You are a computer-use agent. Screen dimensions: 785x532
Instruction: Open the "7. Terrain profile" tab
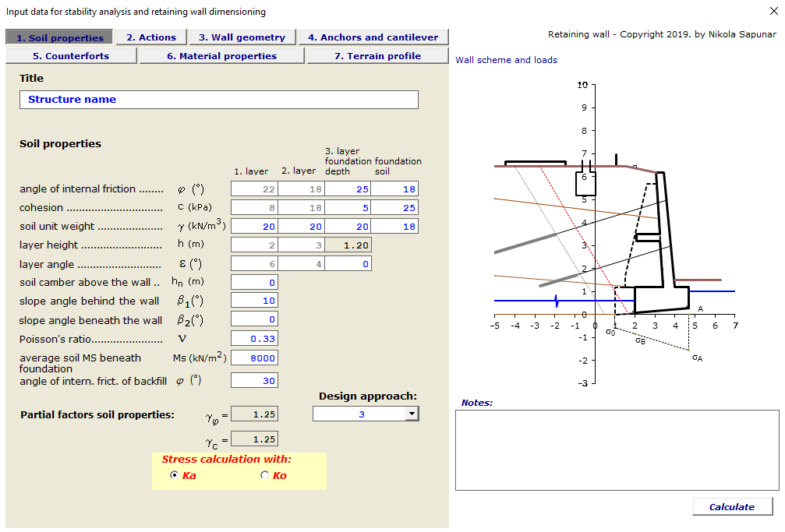(x=377, y=55)
